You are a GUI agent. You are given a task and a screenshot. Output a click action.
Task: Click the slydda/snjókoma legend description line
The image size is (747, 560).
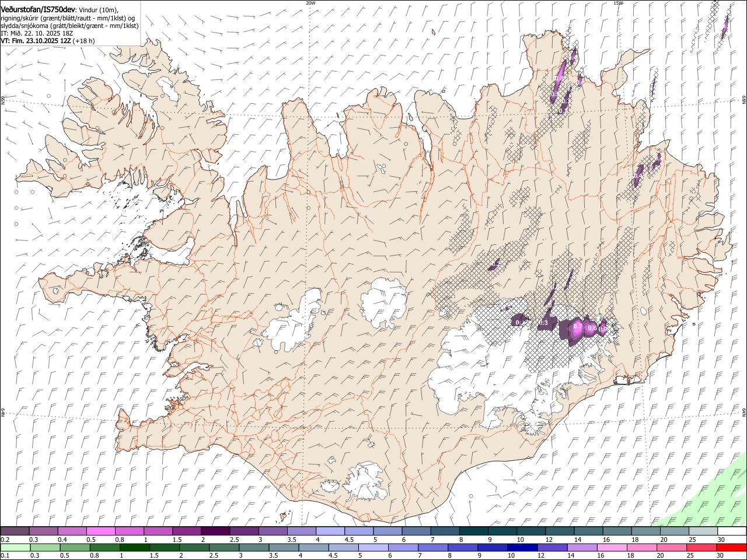pyautogui.click(x=69, y=26)
